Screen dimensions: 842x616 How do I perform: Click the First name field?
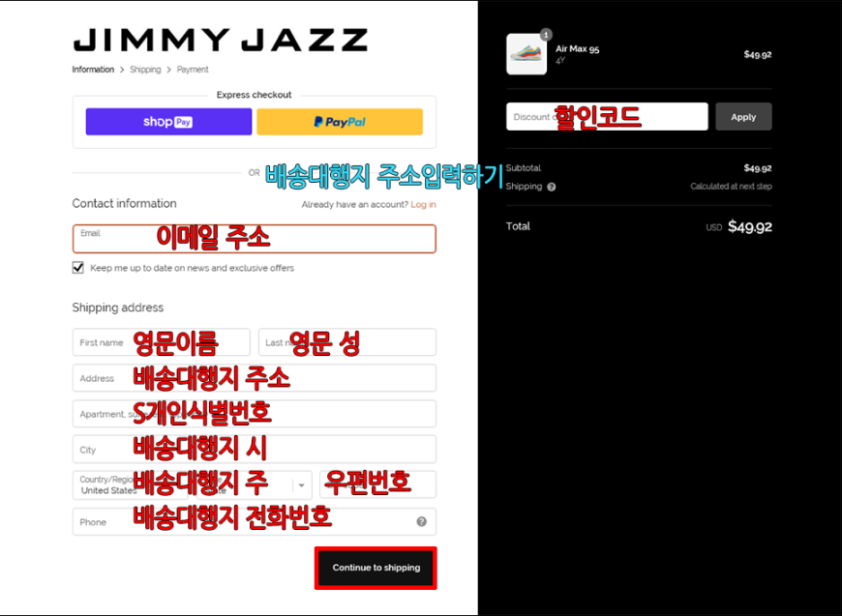pyautogui.click(x=161, y=342)
